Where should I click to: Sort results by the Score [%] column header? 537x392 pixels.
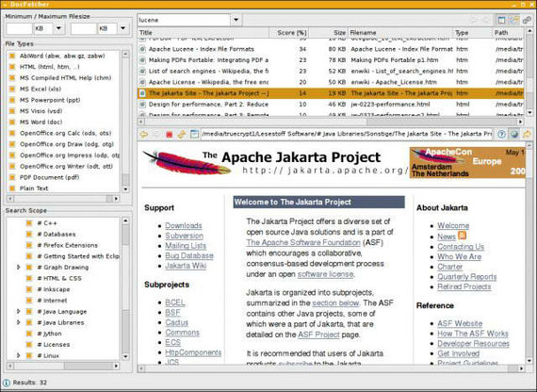tap(288, 33)
